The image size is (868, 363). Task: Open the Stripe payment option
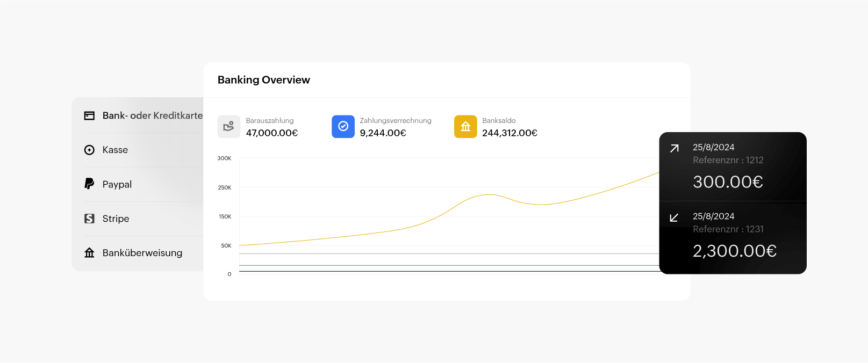coord(116,219)
